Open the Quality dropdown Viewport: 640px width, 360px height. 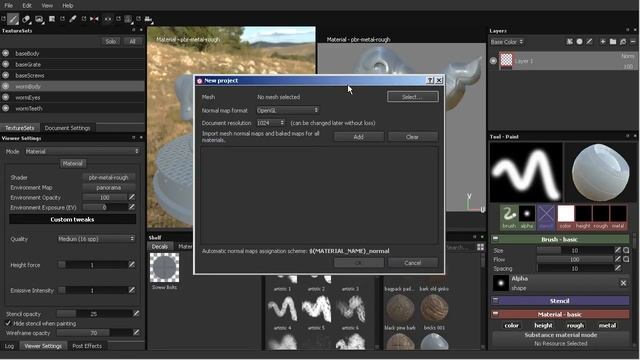[x=96, y=239]
